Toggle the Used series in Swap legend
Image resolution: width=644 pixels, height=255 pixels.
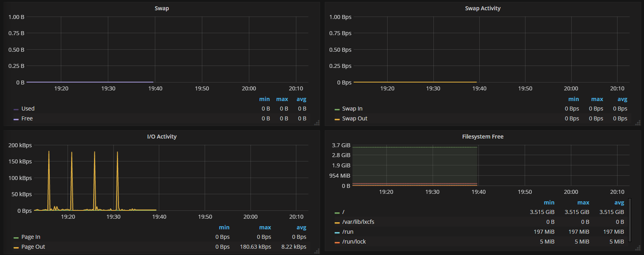click(28, 109)
